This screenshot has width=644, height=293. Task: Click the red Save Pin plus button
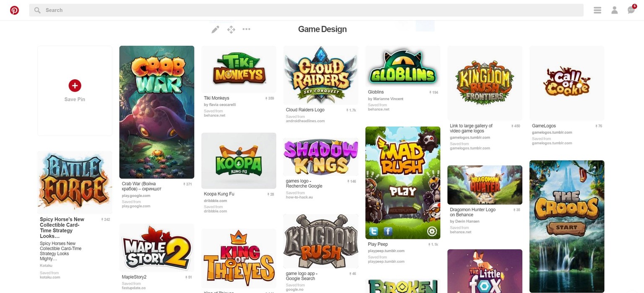click(x=75, y=86)
